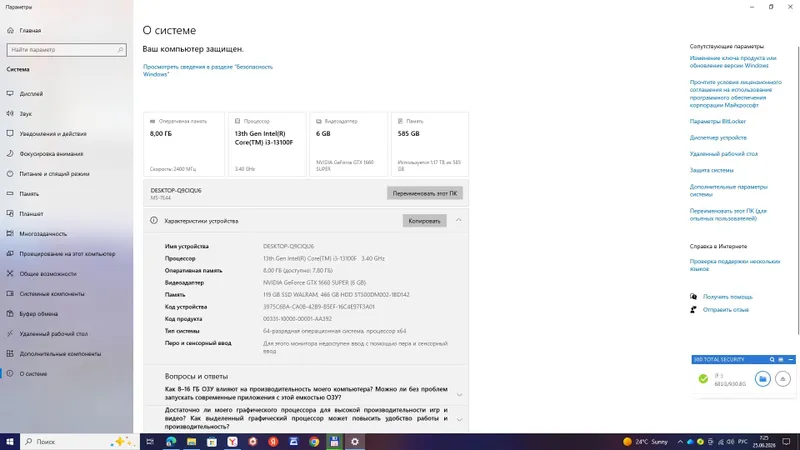800x450 pixels.
Task: Click the 585 GB Память info card
Action: point(430,144)
